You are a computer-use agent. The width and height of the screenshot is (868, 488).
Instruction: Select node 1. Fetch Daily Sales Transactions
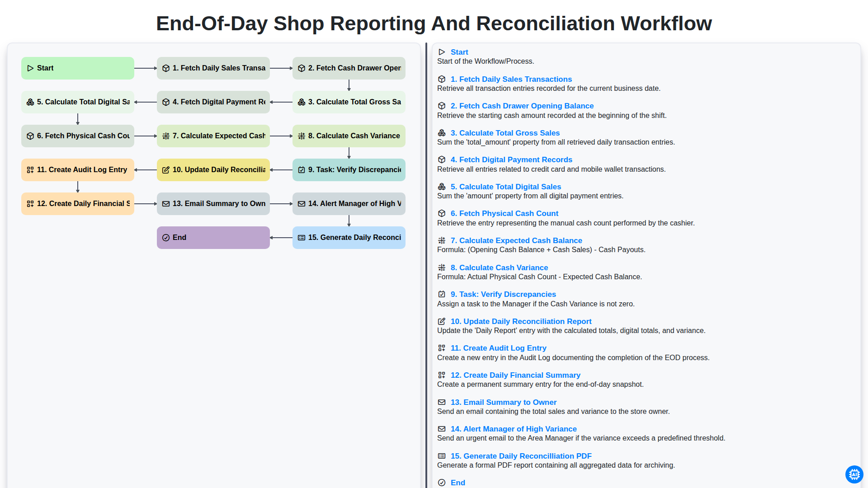pos(213,68)
